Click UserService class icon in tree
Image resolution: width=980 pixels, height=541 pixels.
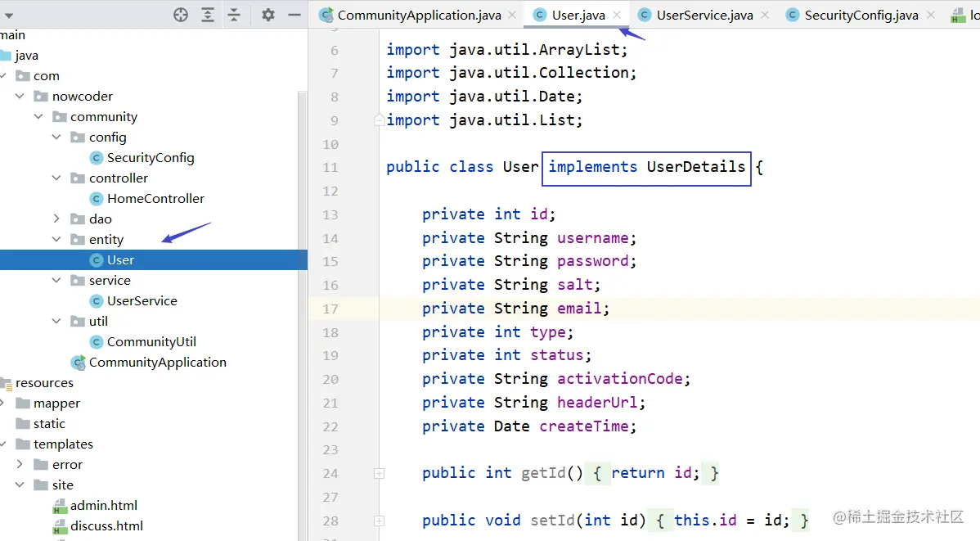(96, 301)
